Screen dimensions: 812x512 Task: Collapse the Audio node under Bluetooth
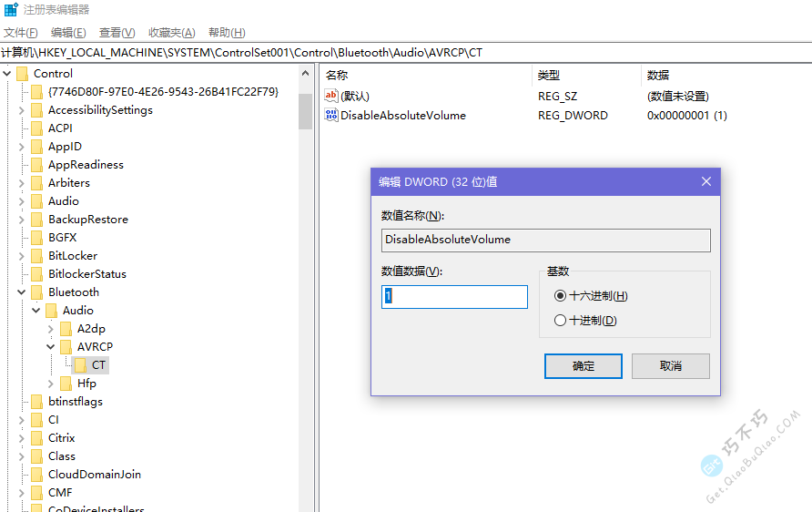(x=36, y=311)
